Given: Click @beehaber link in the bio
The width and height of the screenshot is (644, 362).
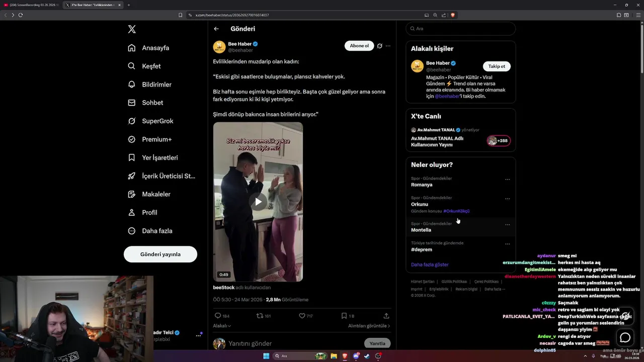Looking at the screenshot, I should 447,96.
